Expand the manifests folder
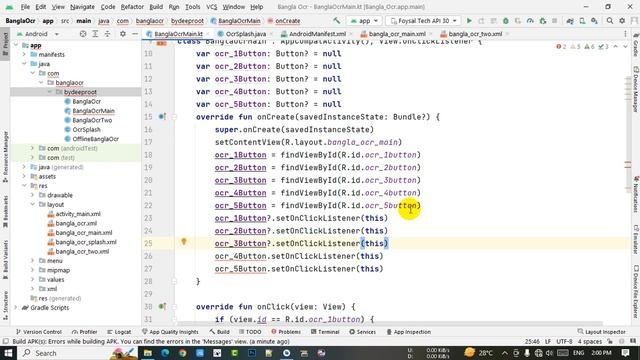 24,54
